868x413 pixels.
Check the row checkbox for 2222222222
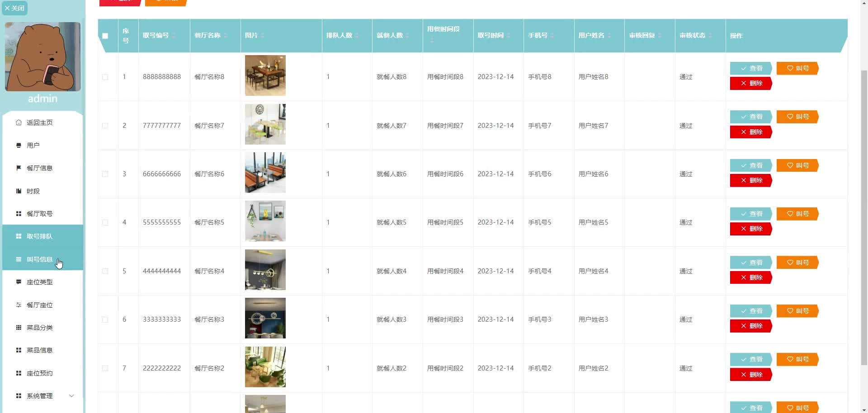coord(105,368)
